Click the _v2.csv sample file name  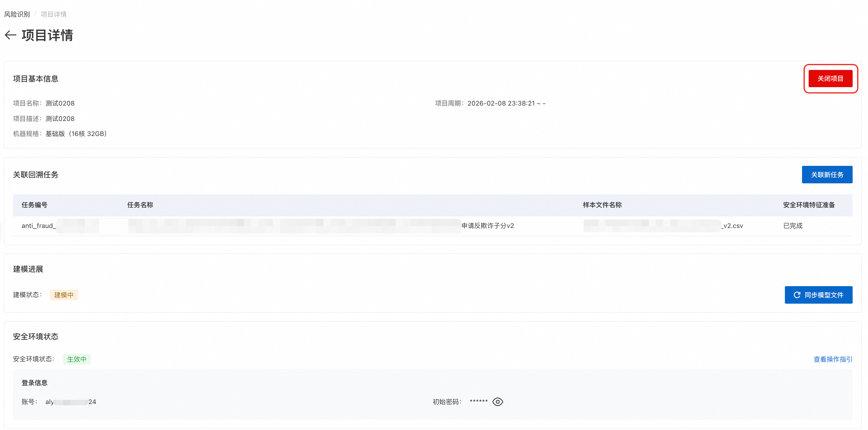(x=732, y=226)
